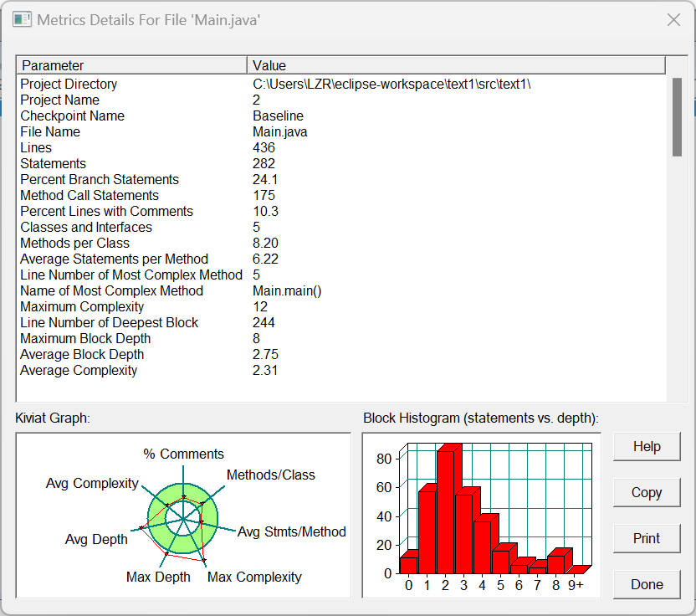
Task: Copy the metrics with the Copy button
Action: click(x=647, y=492)
